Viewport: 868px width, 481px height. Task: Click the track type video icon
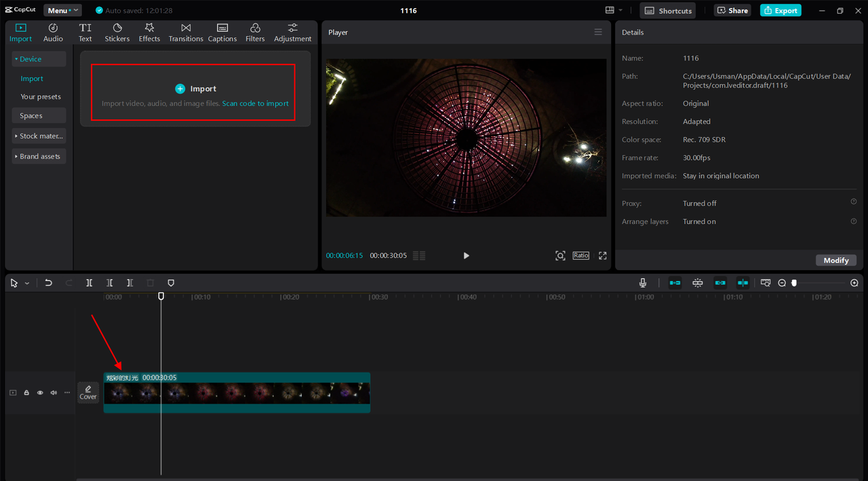(x=13, y=393)
